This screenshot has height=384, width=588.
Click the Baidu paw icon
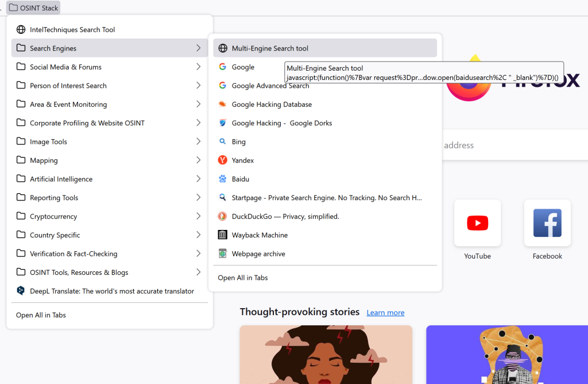223,179
